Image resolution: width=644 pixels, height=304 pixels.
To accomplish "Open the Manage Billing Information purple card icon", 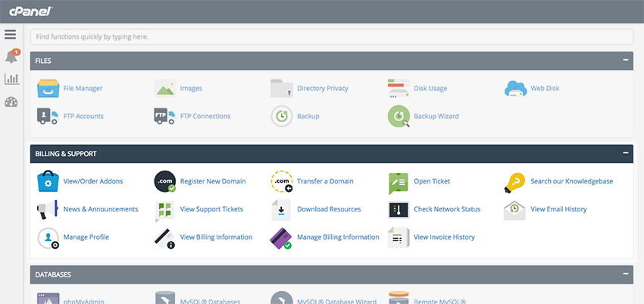I will coord(281,238).
